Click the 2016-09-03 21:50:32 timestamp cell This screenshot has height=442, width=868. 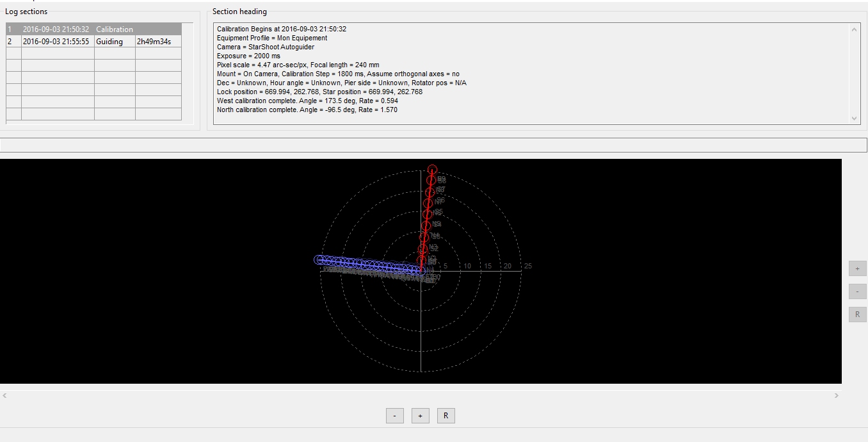pyautogui.click(x=58, y=29)
